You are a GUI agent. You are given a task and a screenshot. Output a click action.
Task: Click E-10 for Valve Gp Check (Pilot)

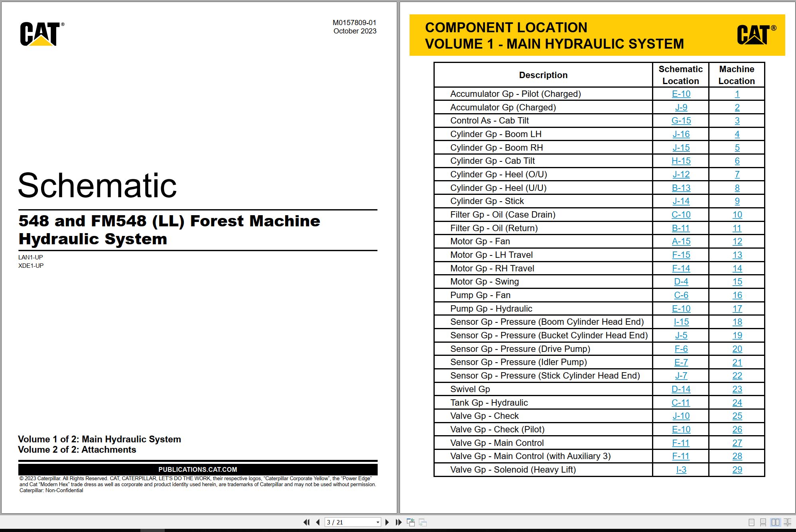coord(681,430)
